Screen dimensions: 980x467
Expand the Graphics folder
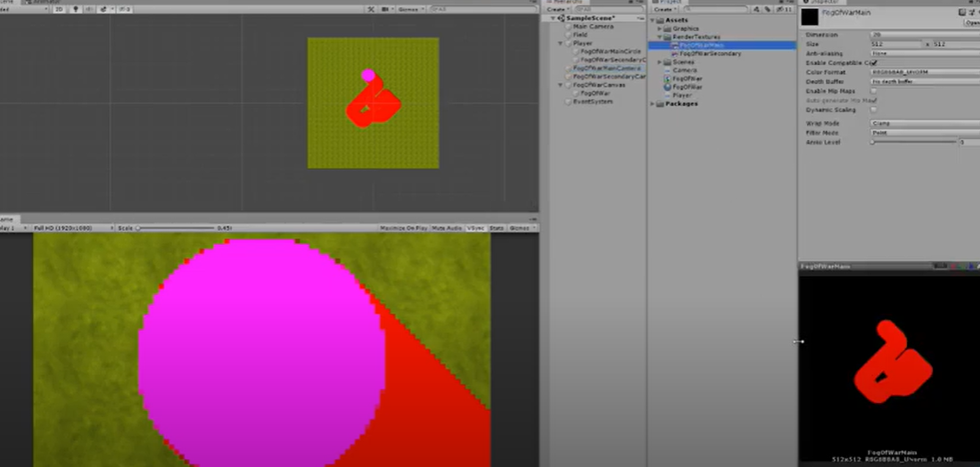click(x=659, y=29)
